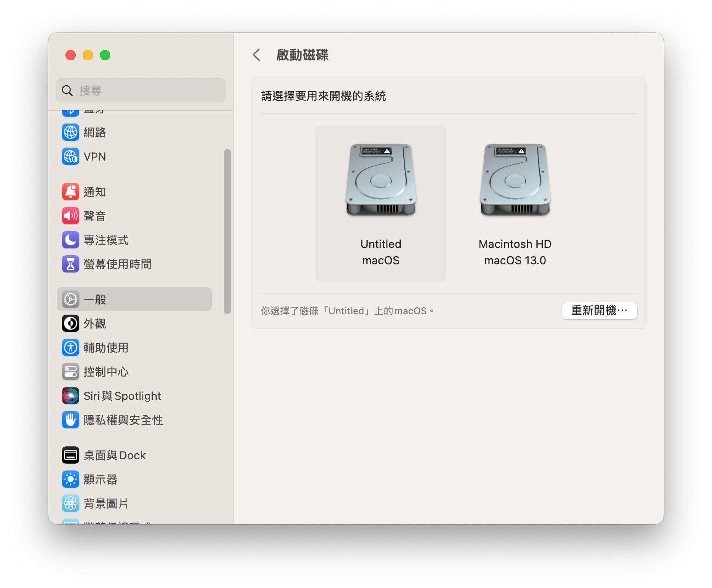The image size is (712, 588).
Task: Open the 螢幕使用時間 settings label
Action: (118, 264)
